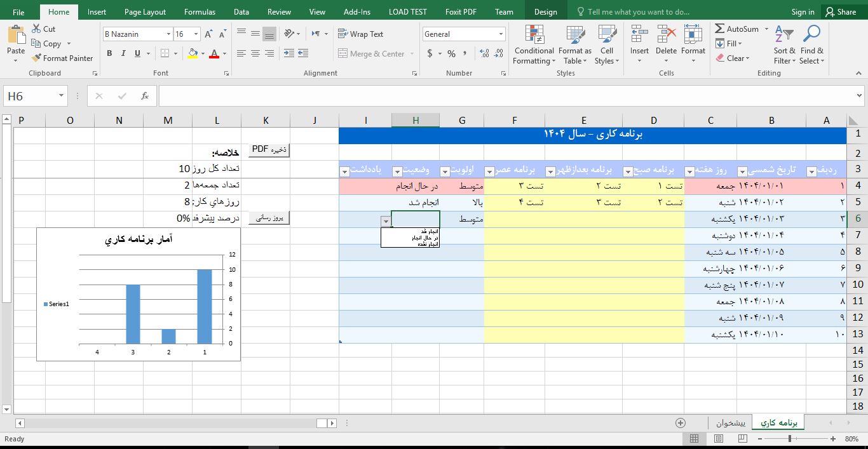Align text to the top
The width and height of the screenshot is (868, 449).
point(241,33)
